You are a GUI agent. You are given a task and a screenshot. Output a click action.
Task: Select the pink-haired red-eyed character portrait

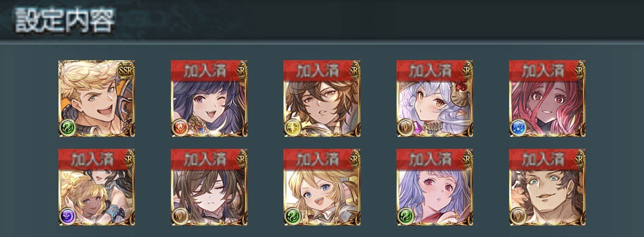click(x=547, y=99)
